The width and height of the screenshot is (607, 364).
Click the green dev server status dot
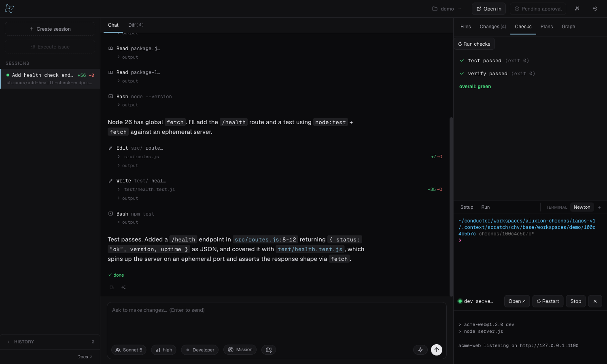tap(460, 301)
